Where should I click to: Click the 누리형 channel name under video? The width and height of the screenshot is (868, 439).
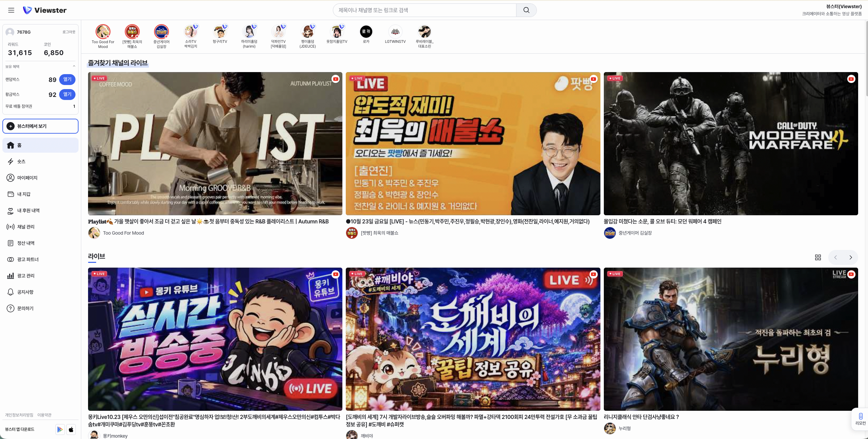625,428
